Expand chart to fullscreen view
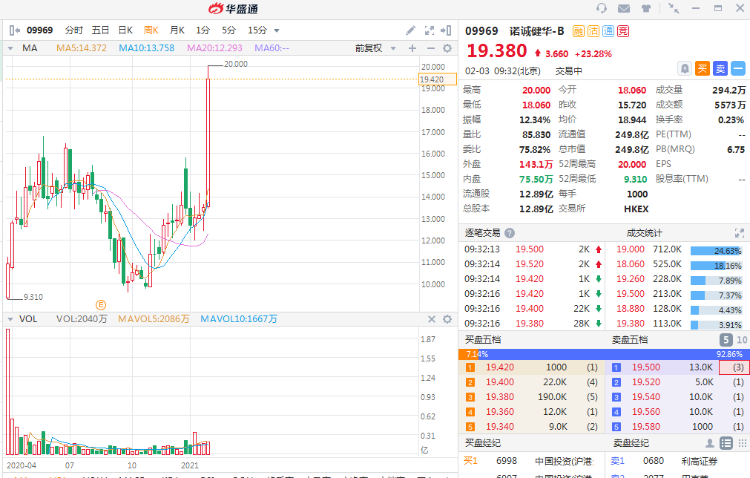The image size is (750, 478). click(x=429, y=31)
